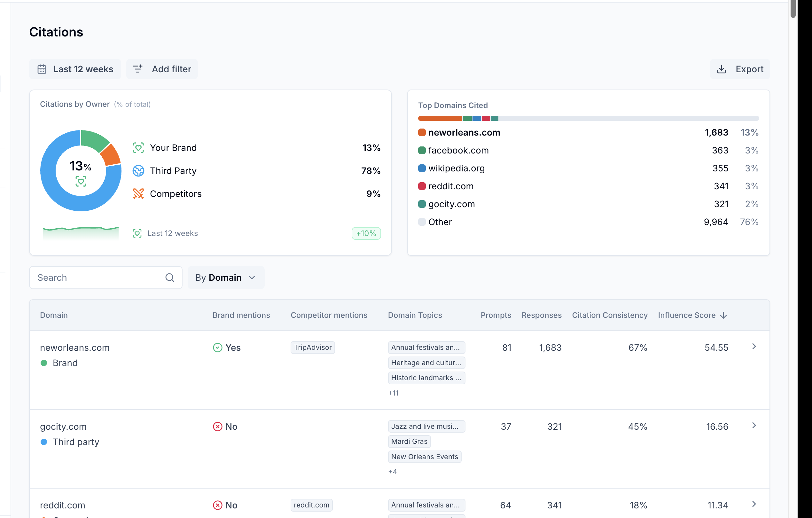Viewport: 812px width, 518px height.
Task: Open reddit.com domain in the table
Action: click(63, 505)
